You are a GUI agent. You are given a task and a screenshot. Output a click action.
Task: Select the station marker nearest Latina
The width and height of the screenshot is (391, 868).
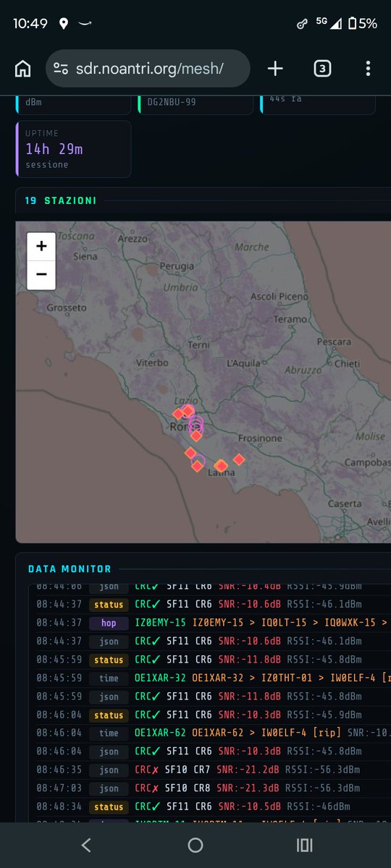[221, 465]
